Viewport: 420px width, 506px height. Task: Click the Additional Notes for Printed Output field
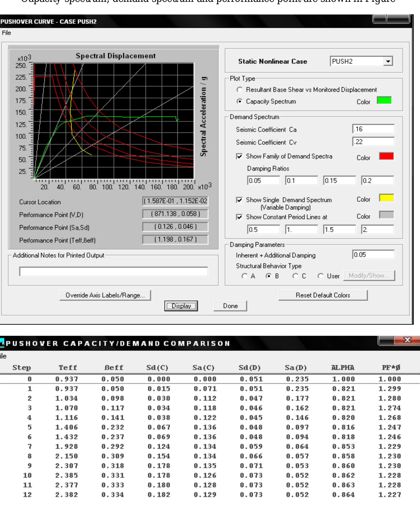pos(113,271)
